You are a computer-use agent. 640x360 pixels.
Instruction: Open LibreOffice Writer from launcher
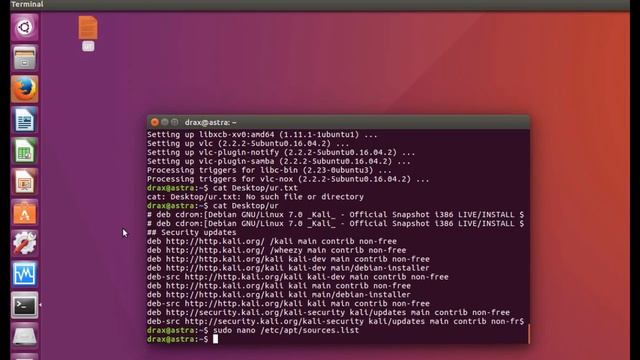tap(24, 120)
